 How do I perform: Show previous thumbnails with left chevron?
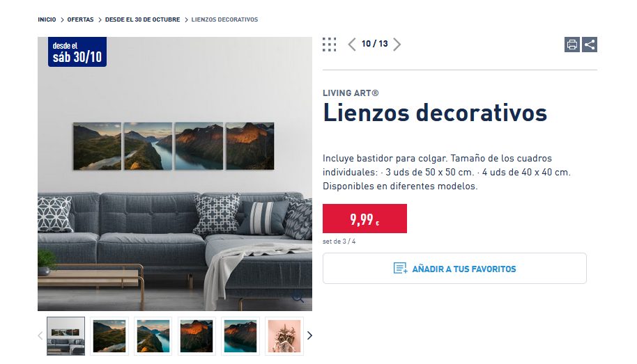pos(40,335)
